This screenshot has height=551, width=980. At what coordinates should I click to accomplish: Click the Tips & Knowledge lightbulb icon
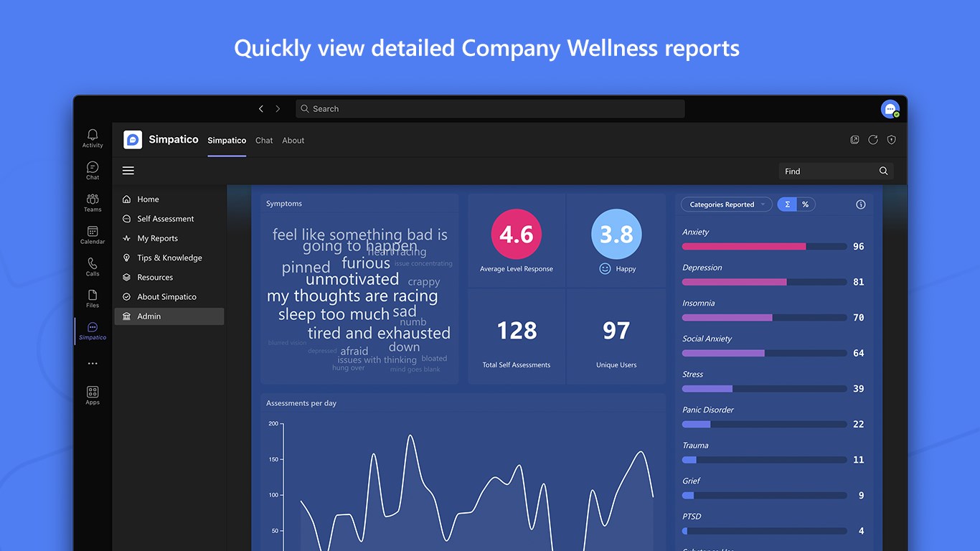click(127, 258)
